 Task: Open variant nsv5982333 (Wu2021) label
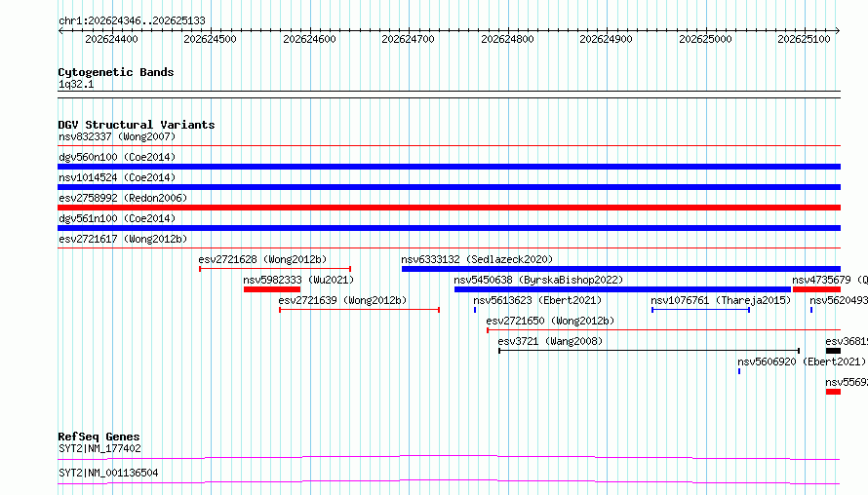point(298,280)
